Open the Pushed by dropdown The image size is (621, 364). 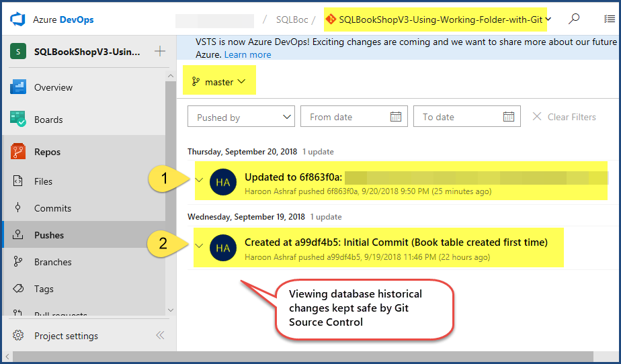241,116
